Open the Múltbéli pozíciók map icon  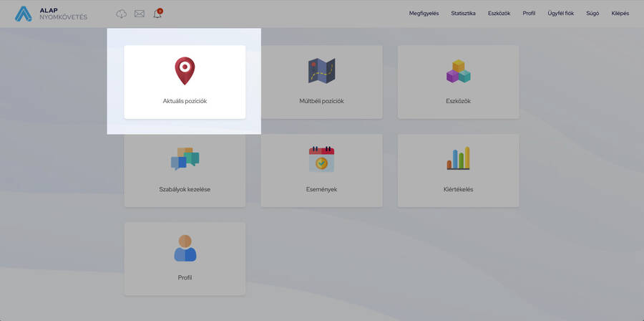[x=321, y=71]
